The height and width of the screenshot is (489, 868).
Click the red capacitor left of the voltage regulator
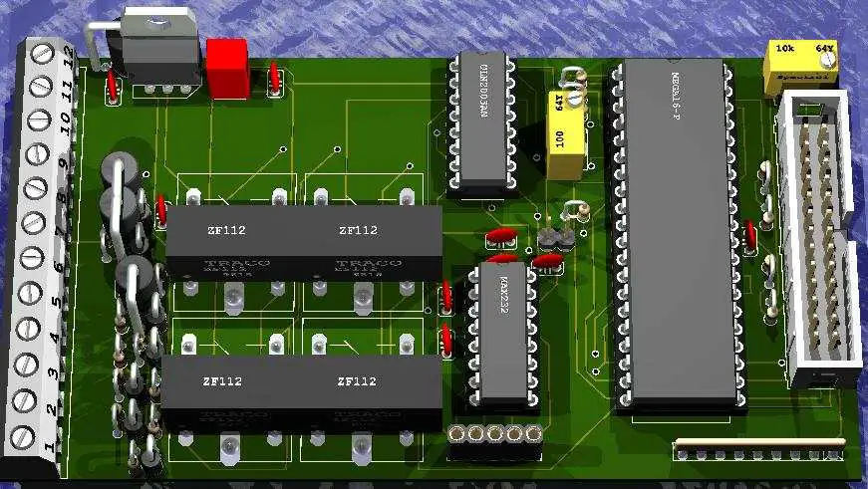(114, 88)
